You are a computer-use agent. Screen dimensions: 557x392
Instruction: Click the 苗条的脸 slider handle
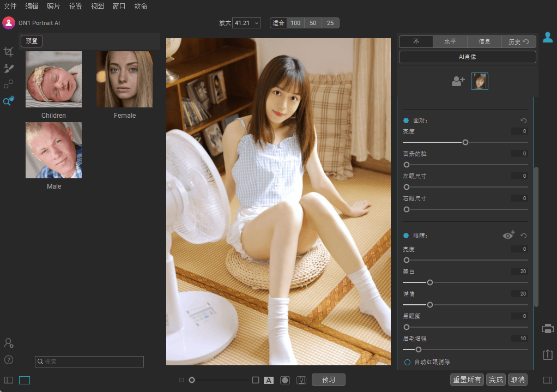point(407,165)
